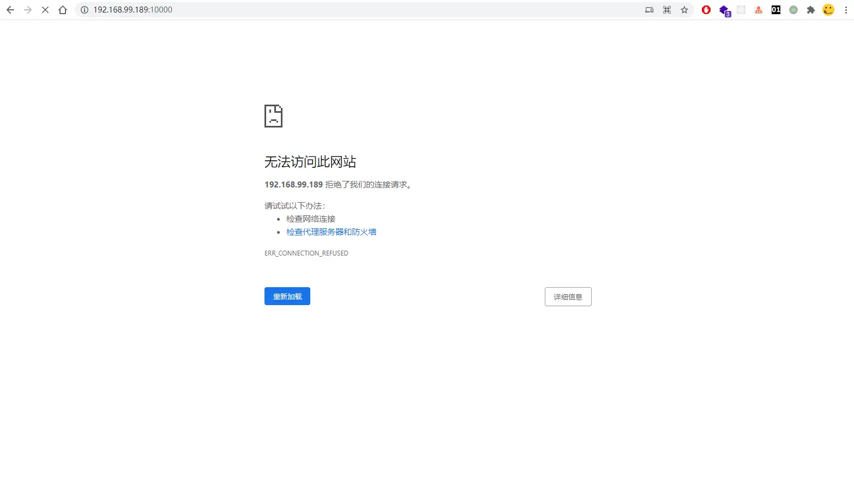
Task: Click the gray circle green dot extension
Action: coord(793,10)
